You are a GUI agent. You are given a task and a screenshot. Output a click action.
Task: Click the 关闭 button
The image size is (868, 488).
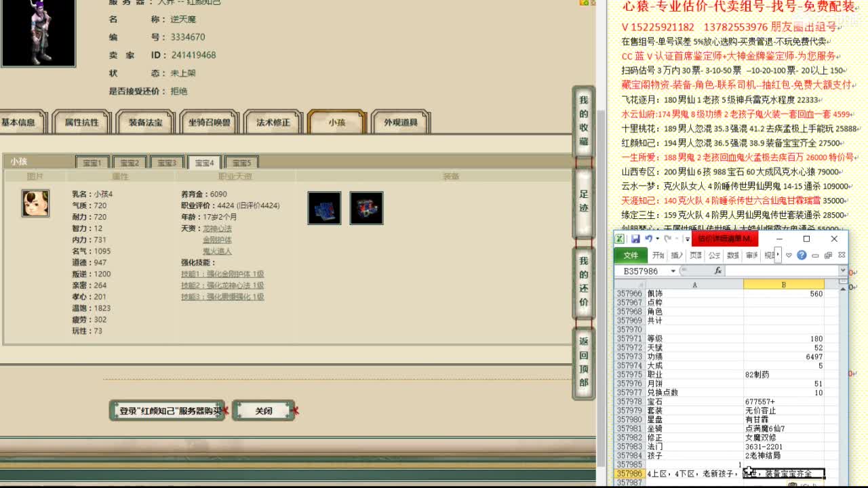click(264, 410)
